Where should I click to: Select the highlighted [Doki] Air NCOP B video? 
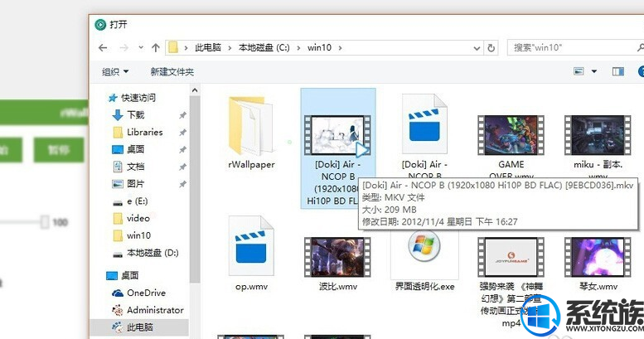337,148
